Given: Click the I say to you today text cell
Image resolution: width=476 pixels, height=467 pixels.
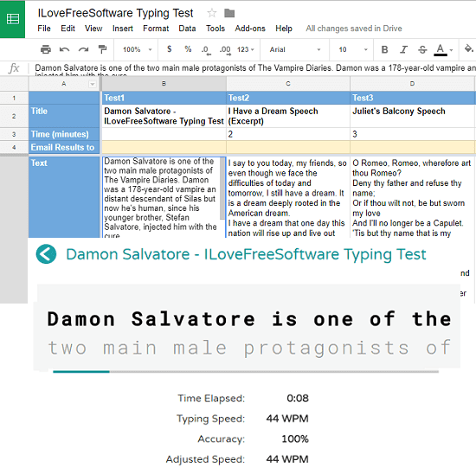Looking at the screenshot, I should pyautogui.click(x=288, y=197).
